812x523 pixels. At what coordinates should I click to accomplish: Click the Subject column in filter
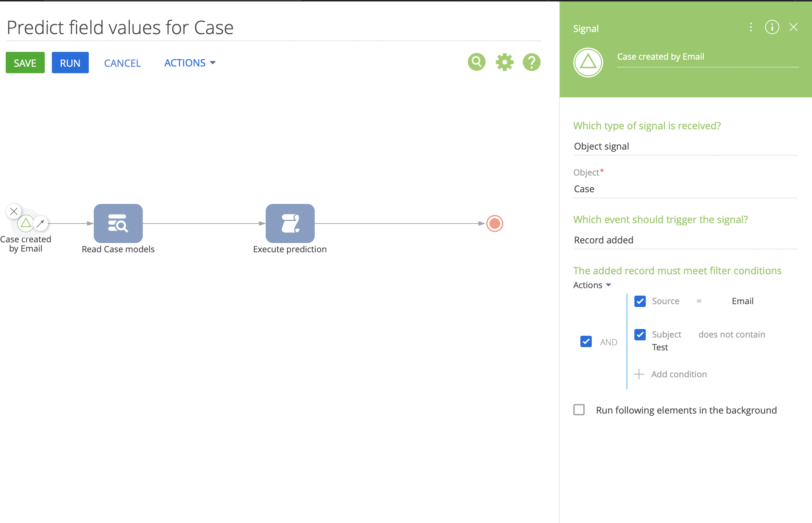pyautogui.click(x=666, y=335)
